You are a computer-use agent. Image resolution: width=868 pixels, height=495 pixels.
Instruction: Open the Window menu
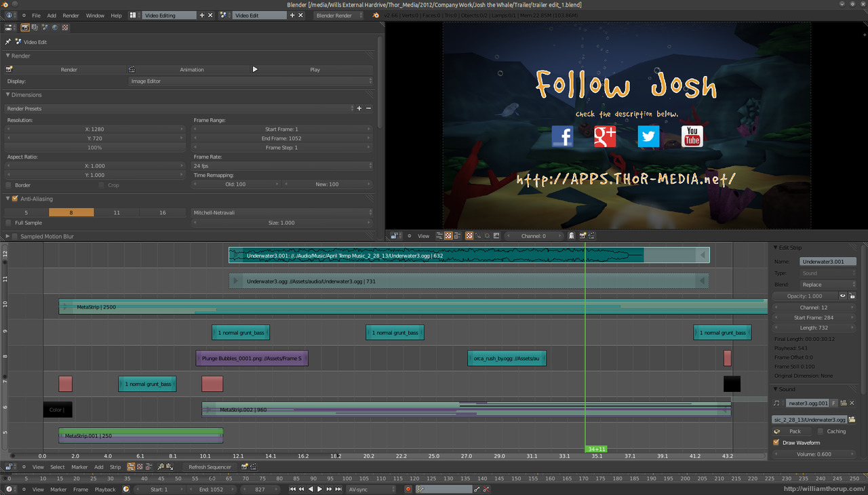click(x=95, y=15)
